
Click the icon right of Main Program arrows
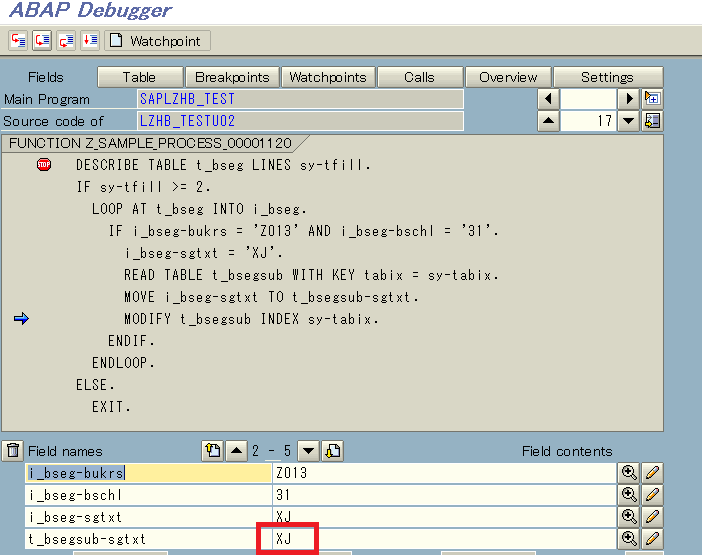(652, 99)
